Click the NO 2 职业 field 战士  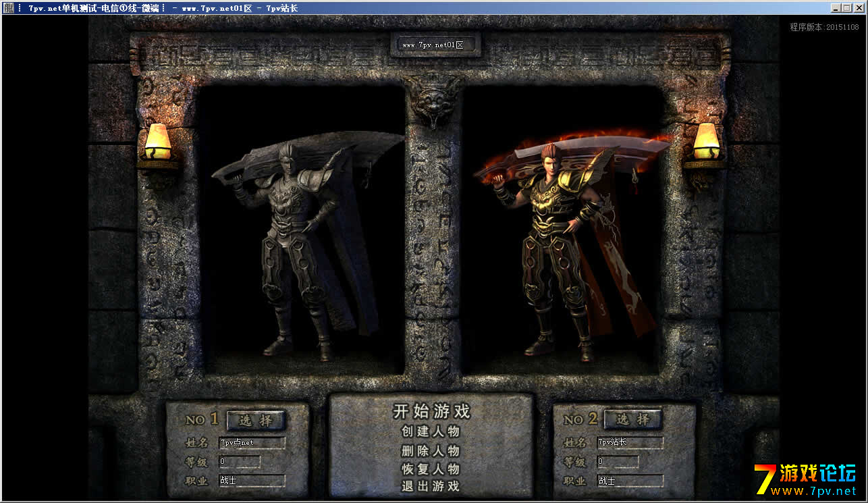630,481
